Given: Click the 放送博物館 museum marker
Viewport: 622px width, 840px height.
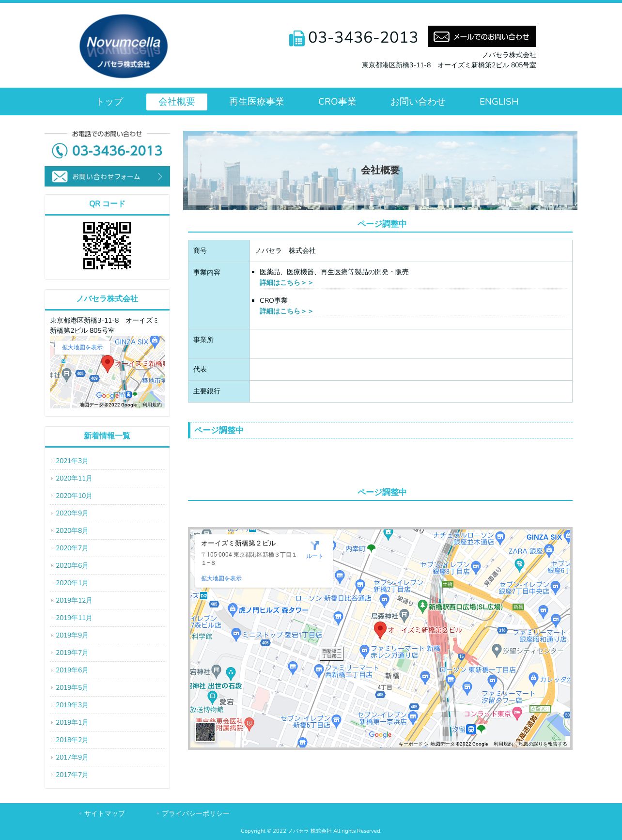Looking at the screenshot, I should point(212,697).
